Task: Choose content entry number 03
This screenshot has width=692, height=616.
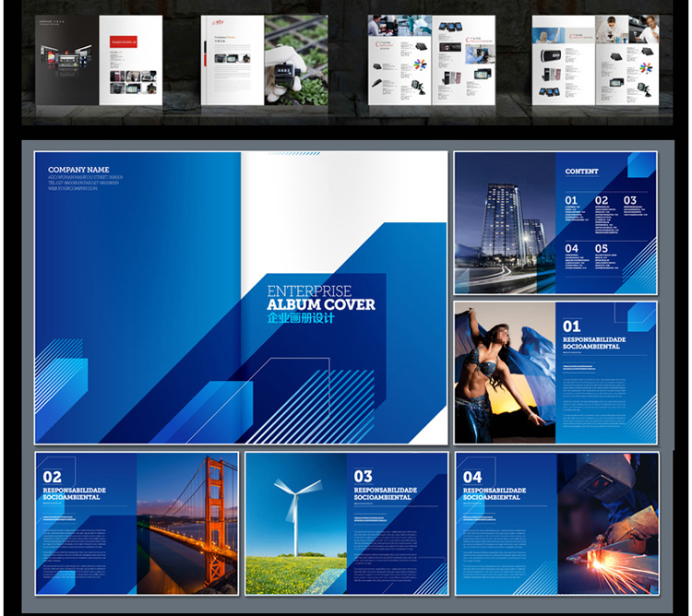Action: click(629, 200)
